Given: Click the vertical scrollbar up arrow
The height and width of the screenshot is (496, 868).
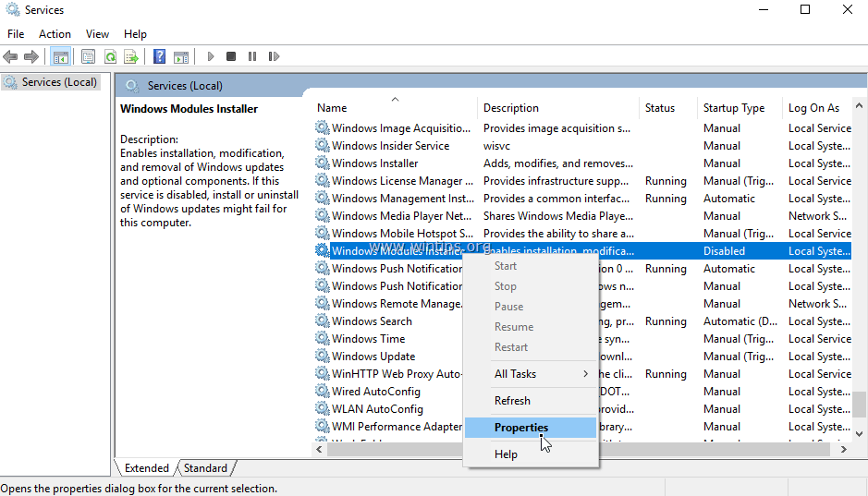Looking at the screenshot, I should tap(859, 105).
